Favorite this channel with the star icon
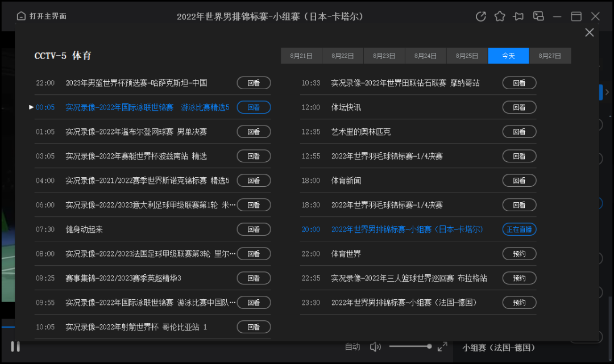 500,16
